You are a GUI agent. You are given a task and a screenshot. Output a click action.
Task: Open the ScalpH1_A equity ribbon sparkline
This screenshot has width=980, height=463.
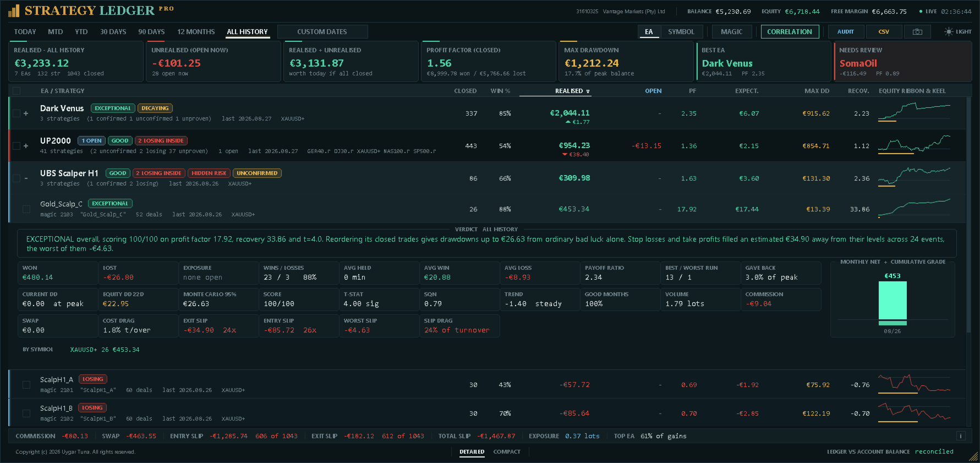[914, 384]
